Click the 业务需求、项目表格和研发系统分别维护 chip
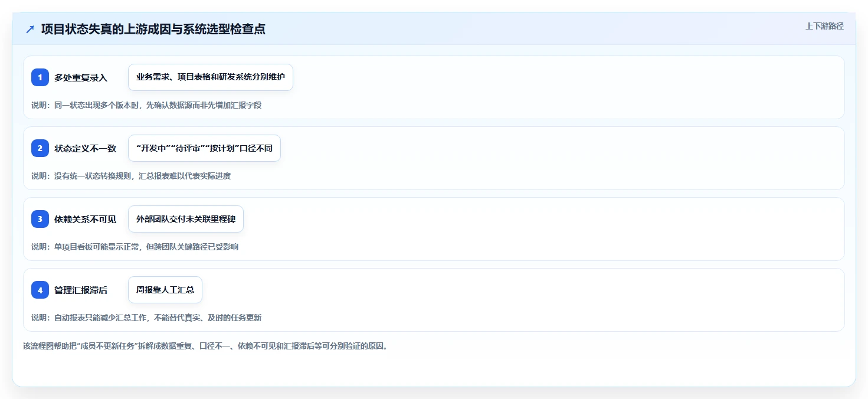This screenshot has width=868, height=399. pyautogui.click(x=211, y=77)
